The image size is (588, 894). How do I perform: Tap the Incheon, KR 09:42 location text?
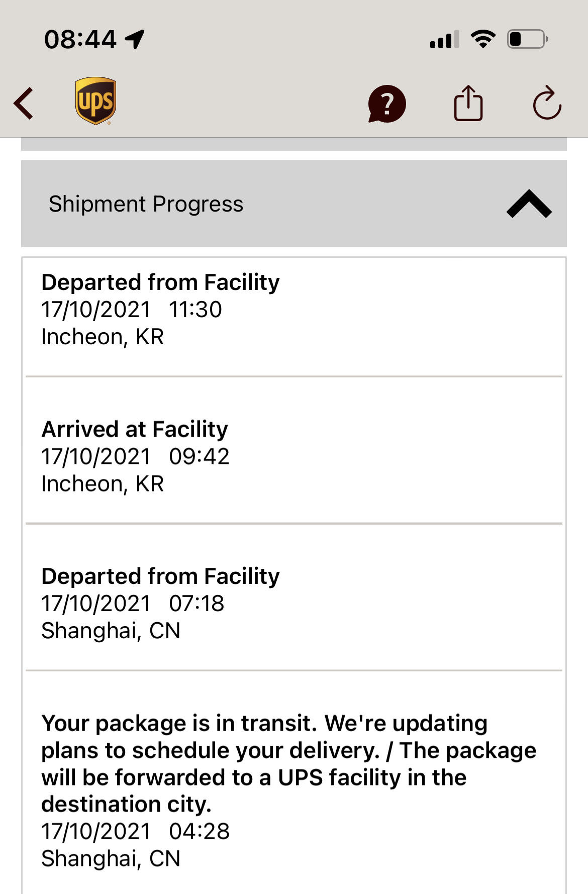coord(103,483)
